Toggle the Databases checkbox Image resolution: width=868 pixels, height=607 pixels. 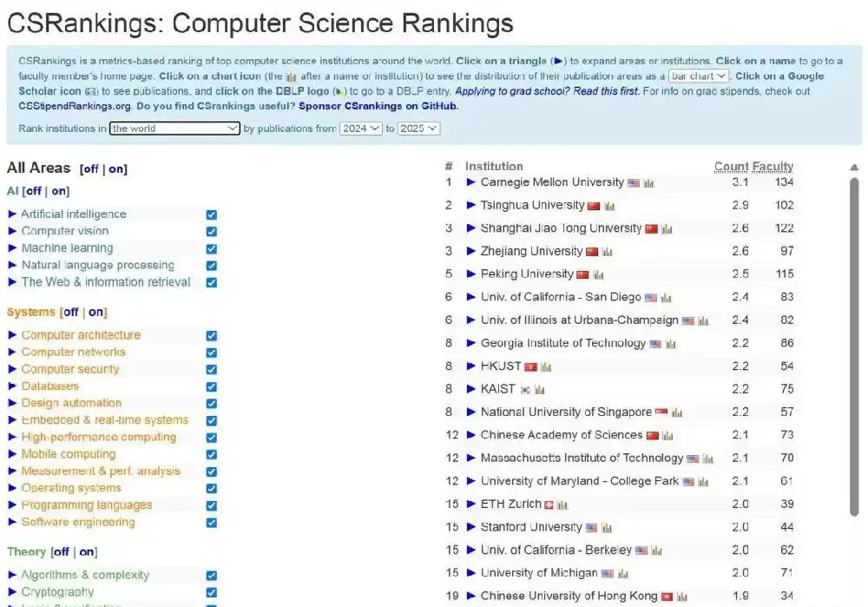tap(212, 386)
